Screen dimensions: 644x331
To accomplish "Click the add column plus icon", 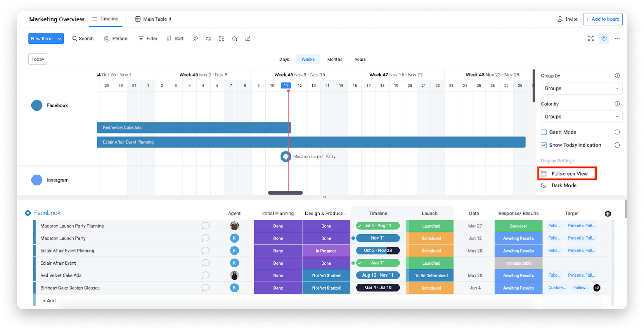I will pos(608,214).
